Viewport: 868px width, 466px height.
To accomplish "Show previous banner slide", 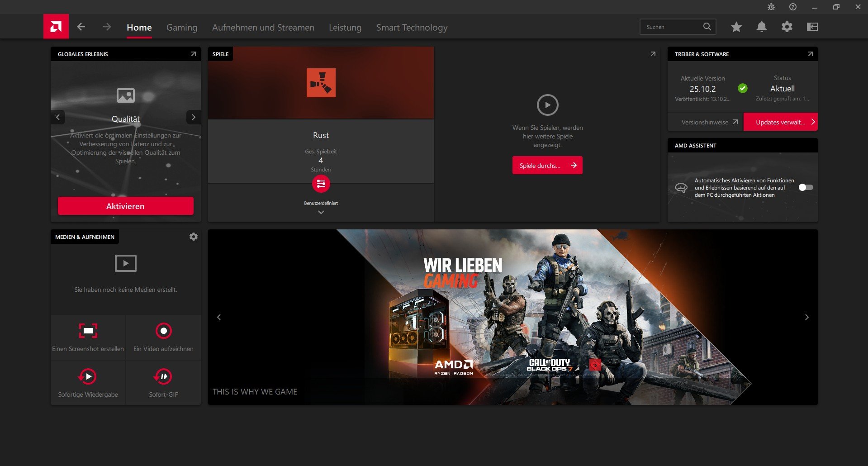I will tap(219, 317).
